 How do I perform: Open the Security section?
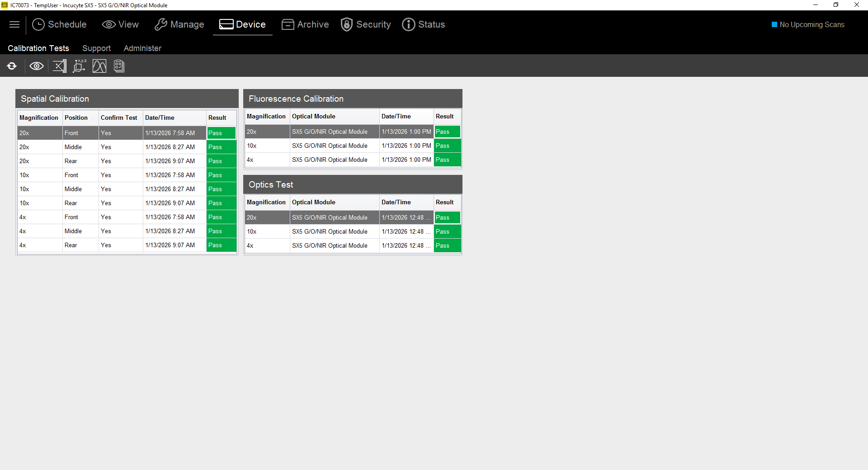tap(366, 24)
